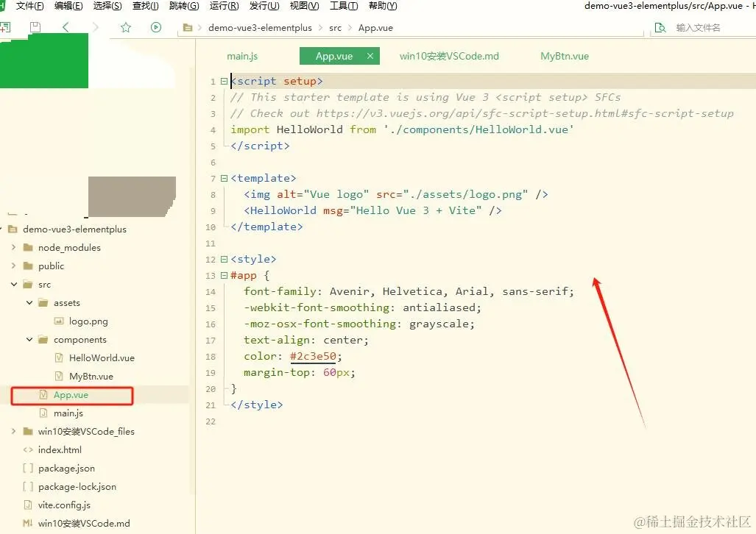The height and width of the screenshot is (534, 756).
Task: Collapse the src folder
Action: pos(13,285)
